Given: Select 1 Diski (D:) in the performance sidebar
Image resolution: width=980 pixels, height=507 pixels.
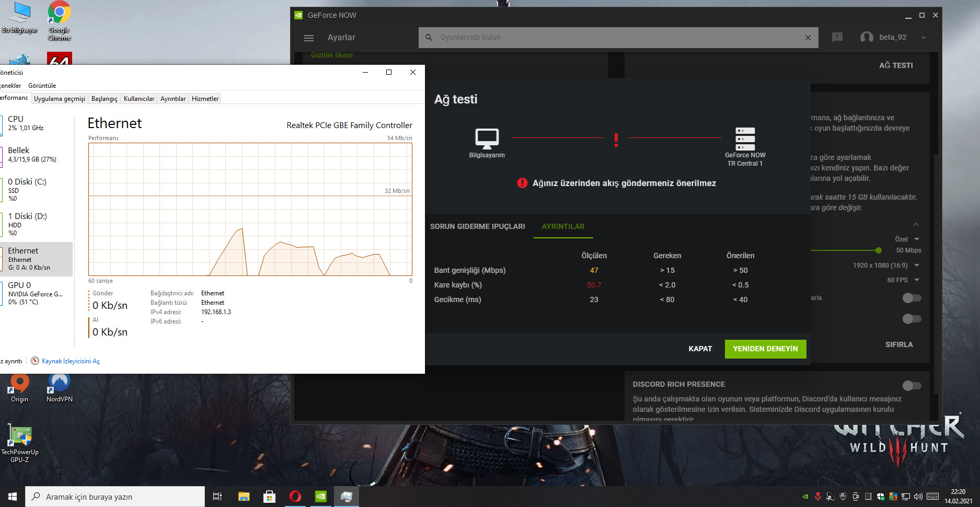Looking at the screenshot, I should point(36,224).
